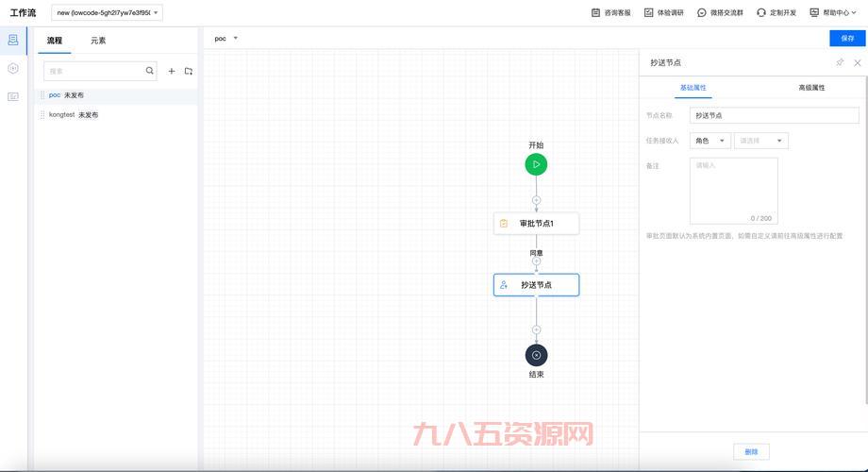Click the 工作流 title text
The height and width of the screenshot is (472, 868).
[x=23, y=12]
